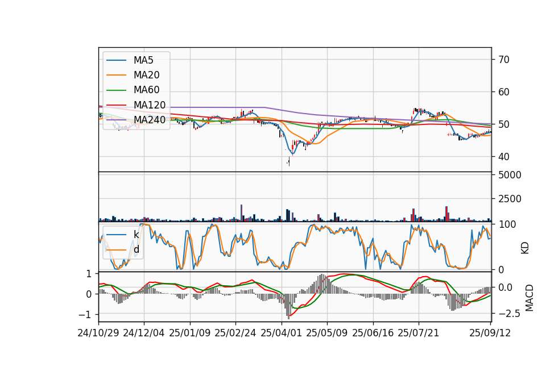The height and width of the screenshot is (392, 546).
Task: Click the green MA60 legend line swatch
Action: (x=116, y=90)
